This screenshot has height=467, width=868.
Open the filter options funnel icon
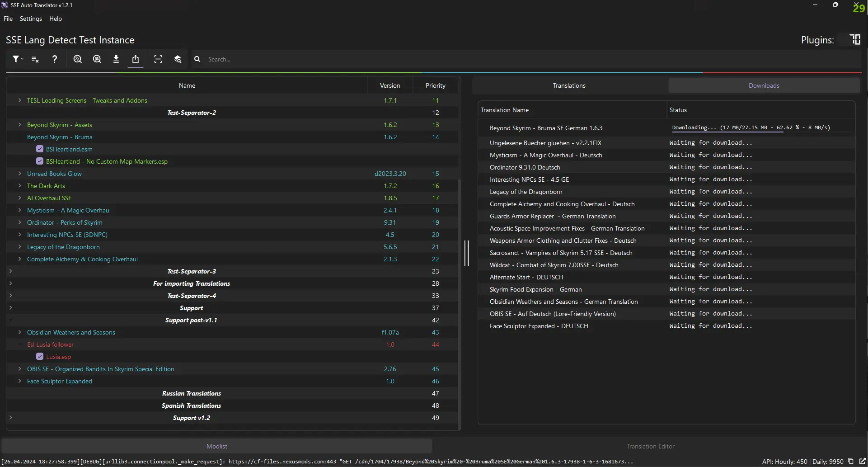pos(18,59)
